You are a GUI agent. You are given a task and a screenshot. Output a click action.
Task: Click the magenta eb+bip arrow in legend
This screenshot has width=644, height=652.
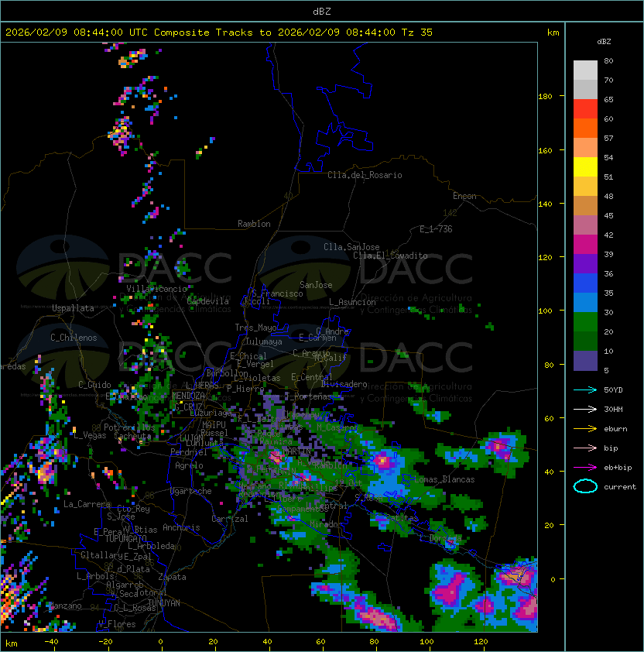(585, 468)
